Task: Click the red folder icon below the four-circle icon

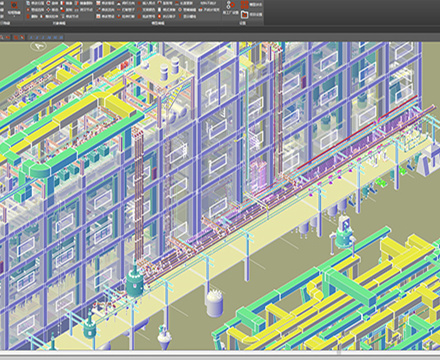Action: pyautogui.click(x=244, y=15)
